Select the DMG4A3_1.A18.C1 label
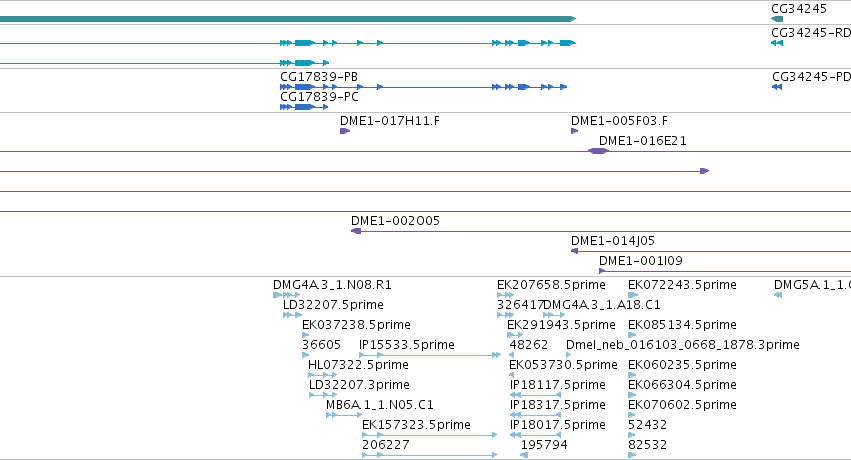This screenshot has width=851, height=460. pos(602,304)
